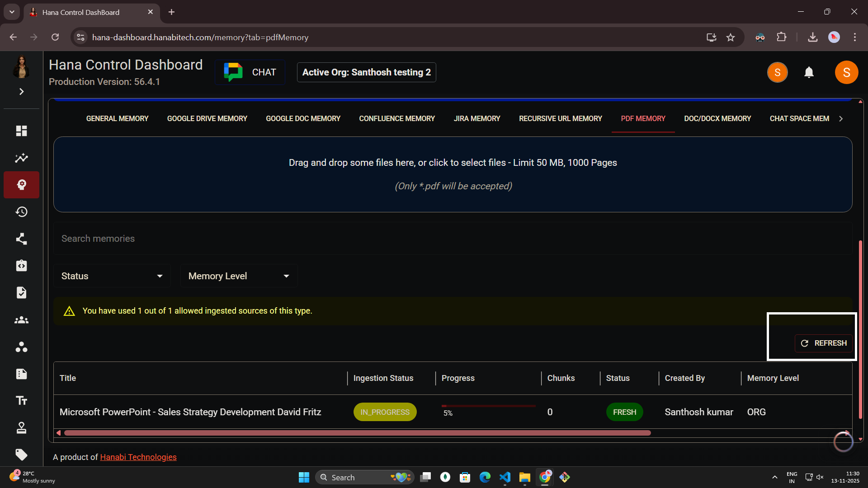Click the REFRESH button
Viewport: 868px width, 488px height.
(x=824, y=343)
